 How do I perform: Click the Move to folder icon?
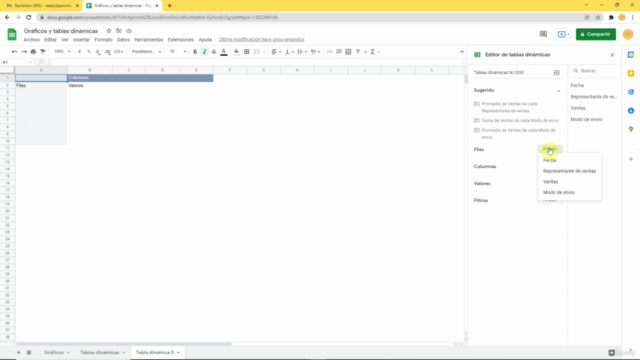[x=119, y=31]
